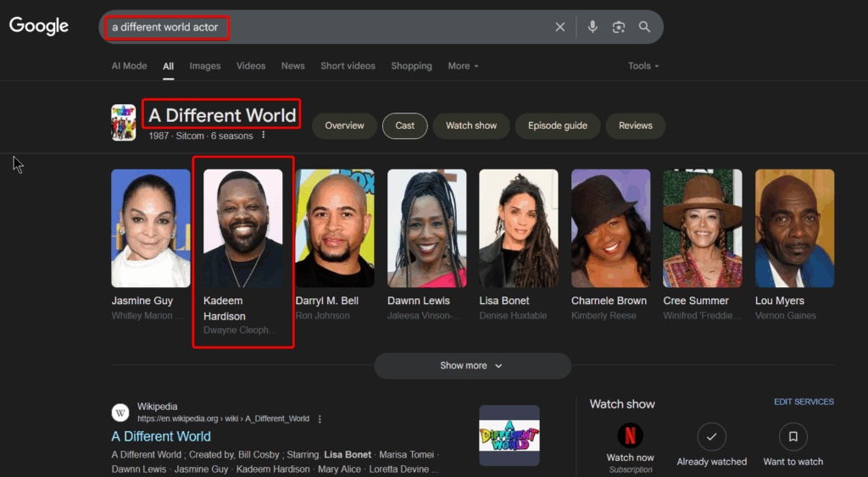Click the A Different World logo thumbnail
The image size is (868, 477).
[x=509, y=435]
